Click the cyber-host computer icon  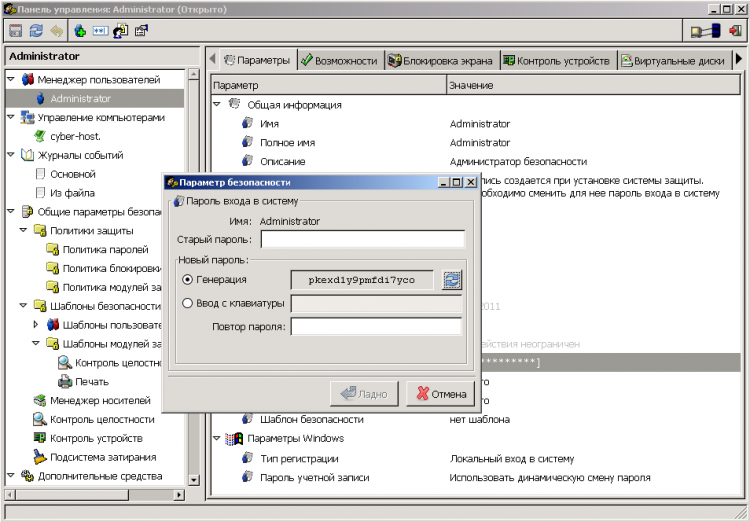[40, 136]
